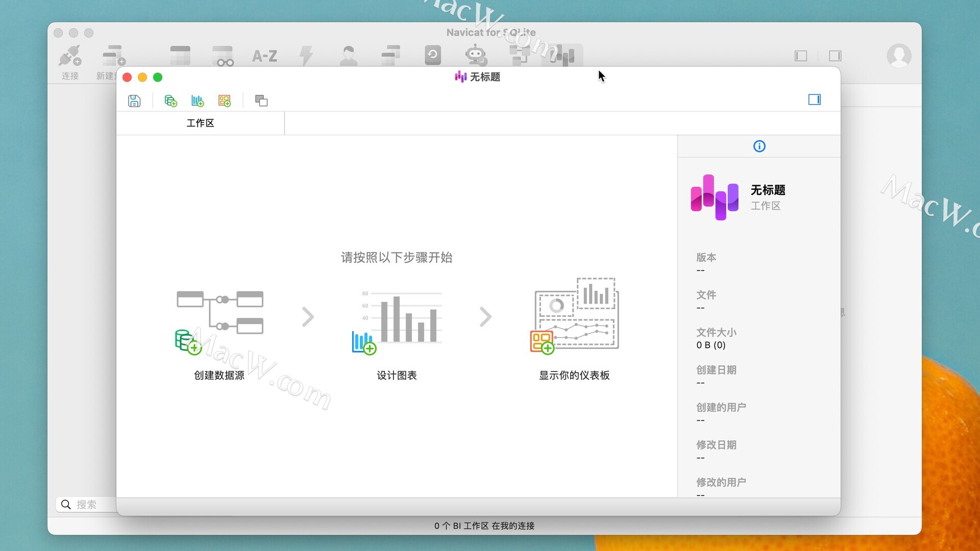Screen dimensions: 980x551
Task: Click the backup icon in Navicat main toolbar
Action: [x=433, y=55]
